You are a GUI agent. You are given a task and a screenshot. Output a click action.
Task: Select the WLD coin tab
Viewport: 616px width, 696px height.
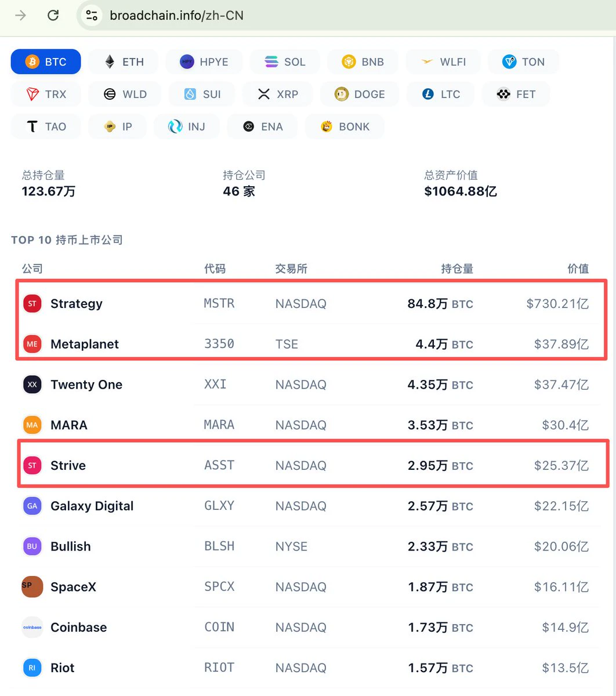click(x=125, y=94)
